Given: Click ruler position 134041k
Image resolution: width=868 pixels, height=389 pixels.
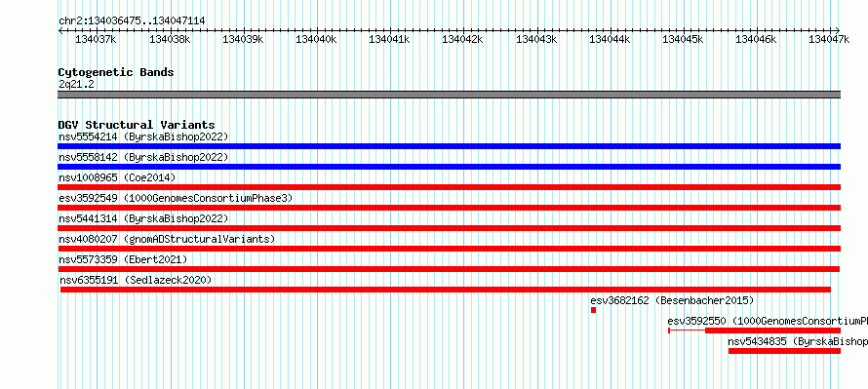Looking at the screenshot, I should click(x=390, y=39).
